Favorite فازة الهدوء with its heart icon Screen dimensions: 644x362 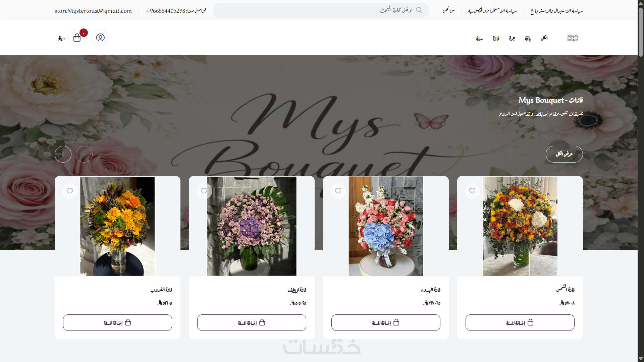(338, 191)
